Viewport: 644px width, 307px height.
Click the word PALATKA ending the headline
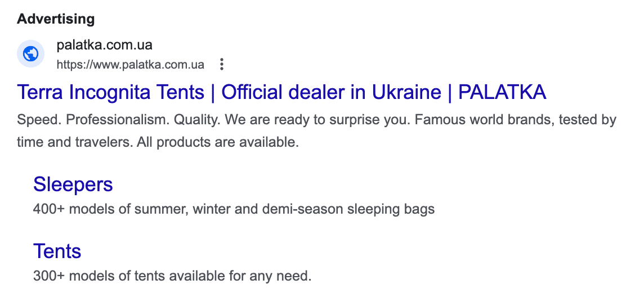502,92
